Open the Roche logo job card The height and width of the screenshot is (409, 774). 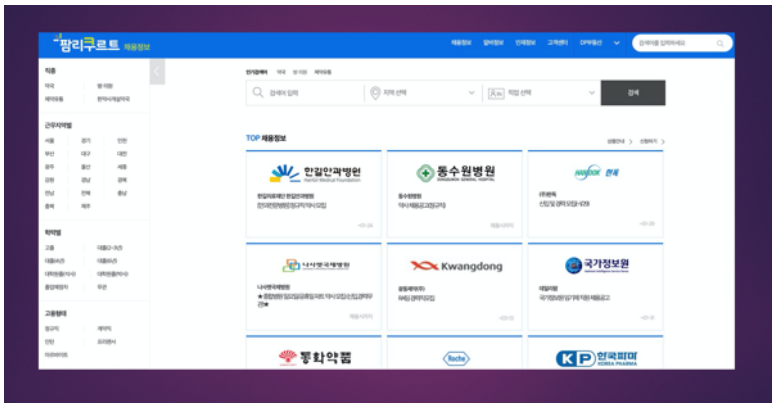coord(455,353)
